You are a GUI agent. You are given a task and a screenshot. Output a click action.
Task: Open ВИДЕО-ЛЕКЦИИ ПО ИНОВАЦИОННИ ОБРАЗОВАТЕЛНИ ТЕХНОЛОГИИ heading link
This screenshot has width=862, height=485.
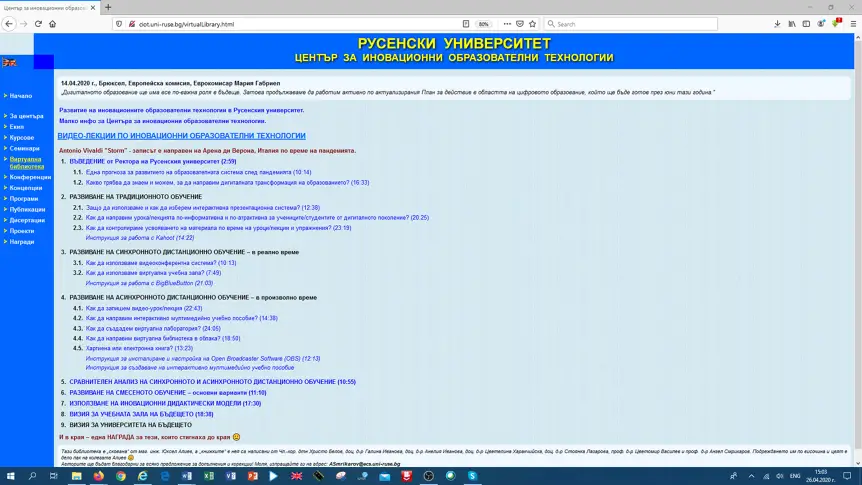click(x=181, y=136)
